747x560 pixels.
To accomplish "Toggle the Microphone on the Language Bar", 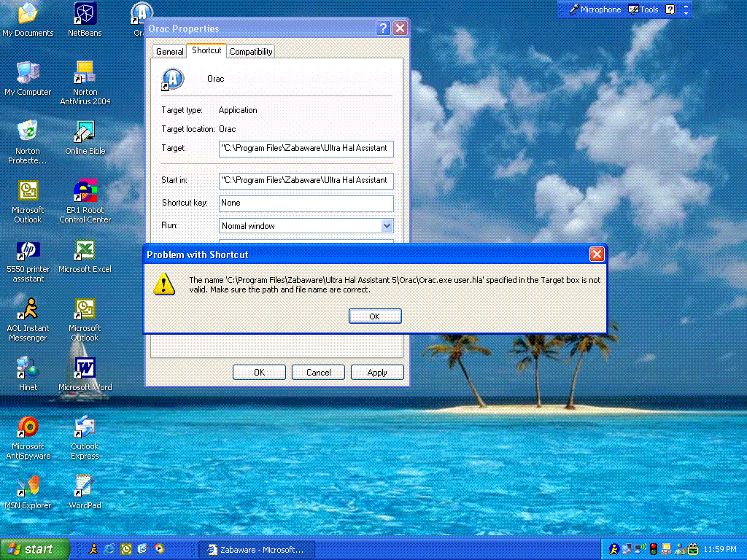I will (595, 9).
